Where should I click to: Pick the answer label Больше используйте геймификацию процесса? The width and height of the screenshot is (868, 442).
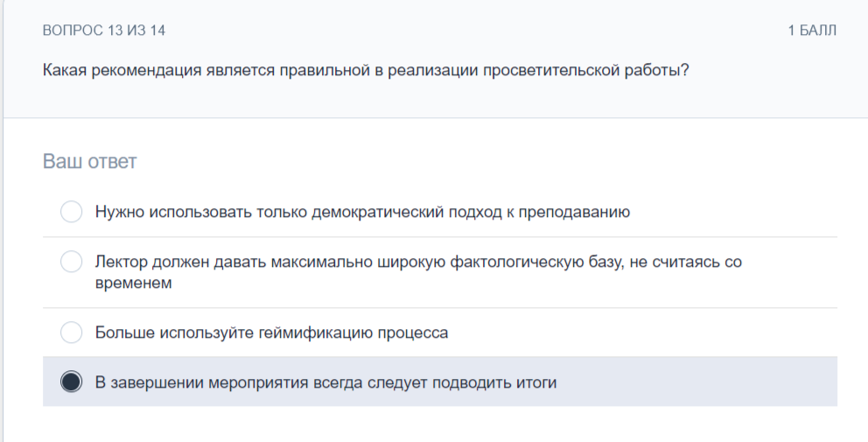[272, 333]
